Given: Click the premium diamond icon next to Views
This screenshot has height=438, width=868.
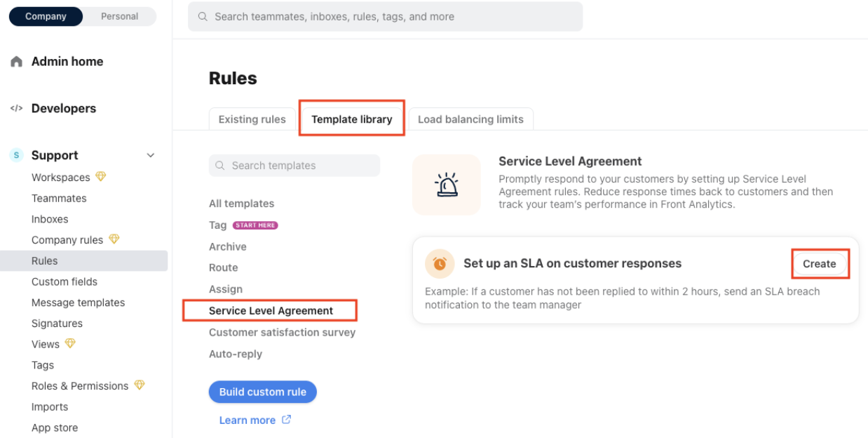Looking at the screenshot, I should point(70,344).
